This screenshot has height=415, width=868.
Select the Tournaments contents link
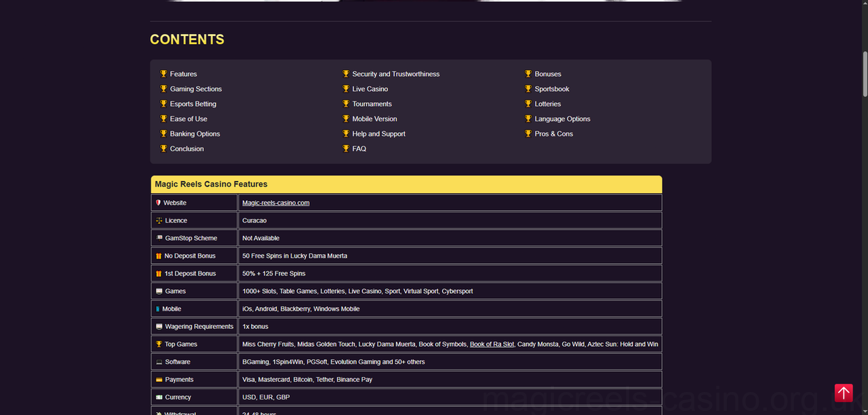(372, 104)
